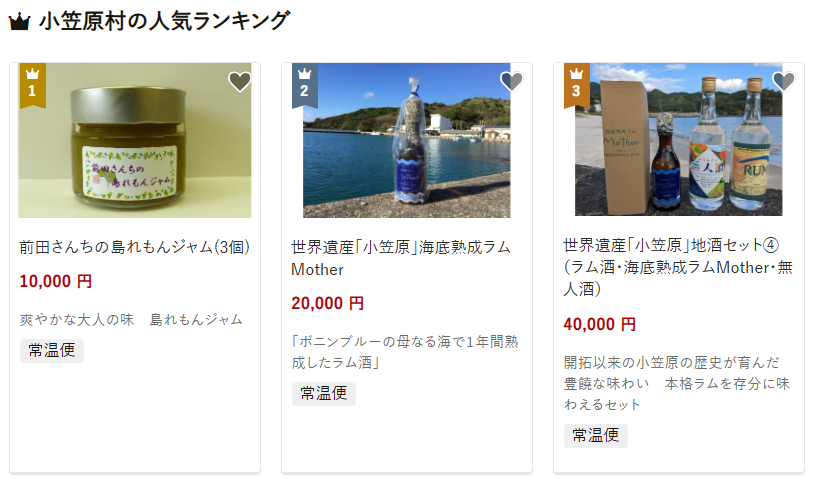
Task: Open 世界遺産「小笠原」海底熟成ラム Mother title link
Action: (x=401, y=258)
